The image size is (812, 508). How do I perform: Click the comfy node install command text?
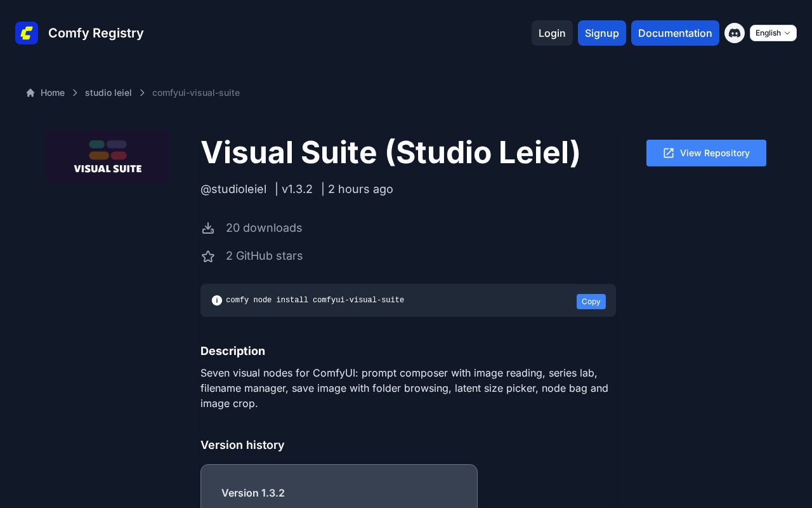coord(315,300)
